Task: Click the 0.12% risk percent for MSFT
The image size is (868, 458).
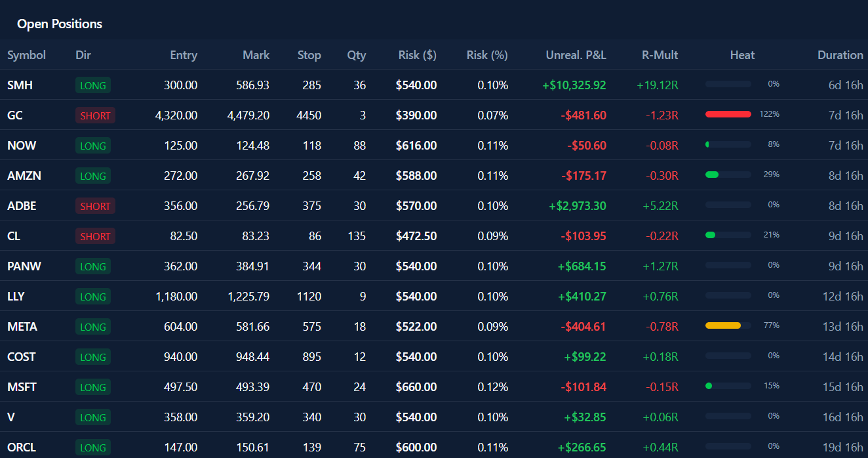Action: (493, 387)
